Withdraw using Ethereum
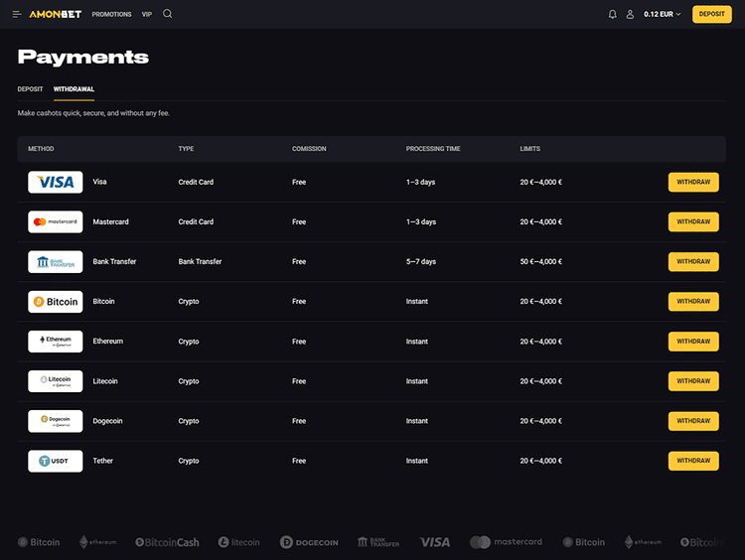The width and height of the screenshot is (745, 560). (693, 342)
